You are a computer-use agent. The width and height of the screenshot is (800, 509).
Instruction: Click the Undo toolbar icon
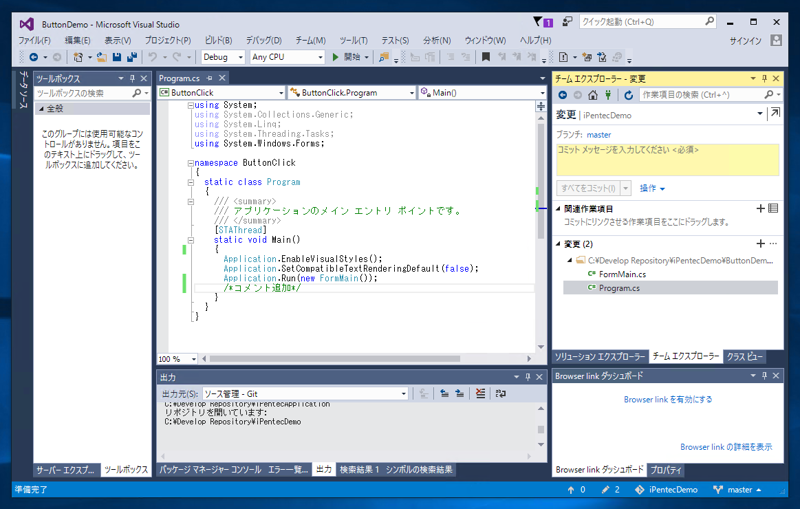click(153, 57)
